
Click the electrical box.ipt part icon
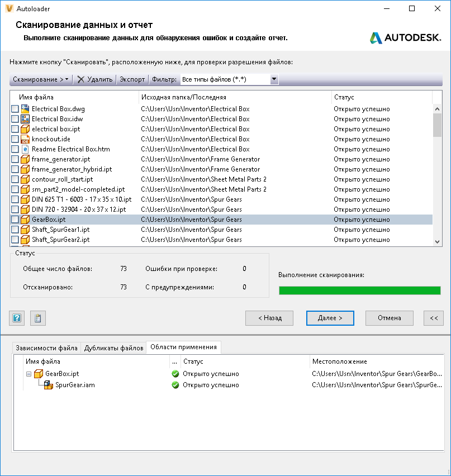click(x=25, y=128)
